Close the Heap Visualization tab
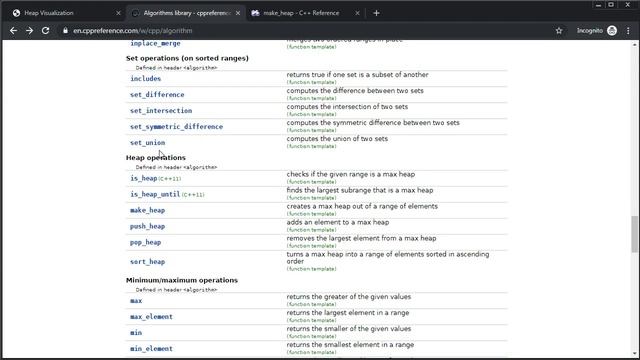Image resolution: width=640 pixels, height=360 pixels. [118, 13]
